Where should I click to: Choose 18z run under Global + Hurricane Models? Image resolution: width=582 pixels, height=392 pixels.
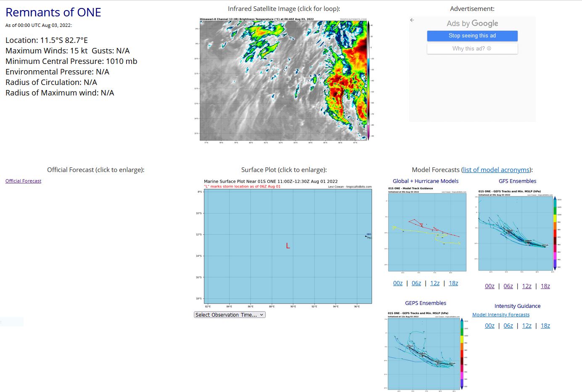(453, 283)
